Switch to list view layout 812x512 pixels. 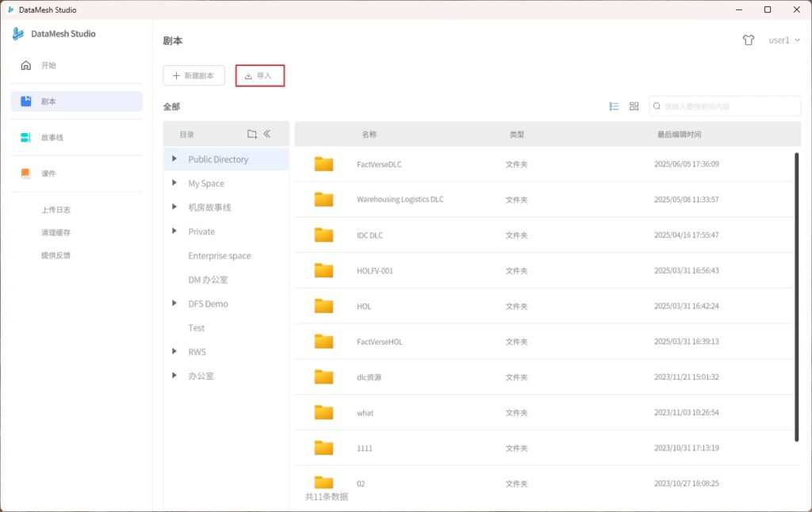click(614, 106)
